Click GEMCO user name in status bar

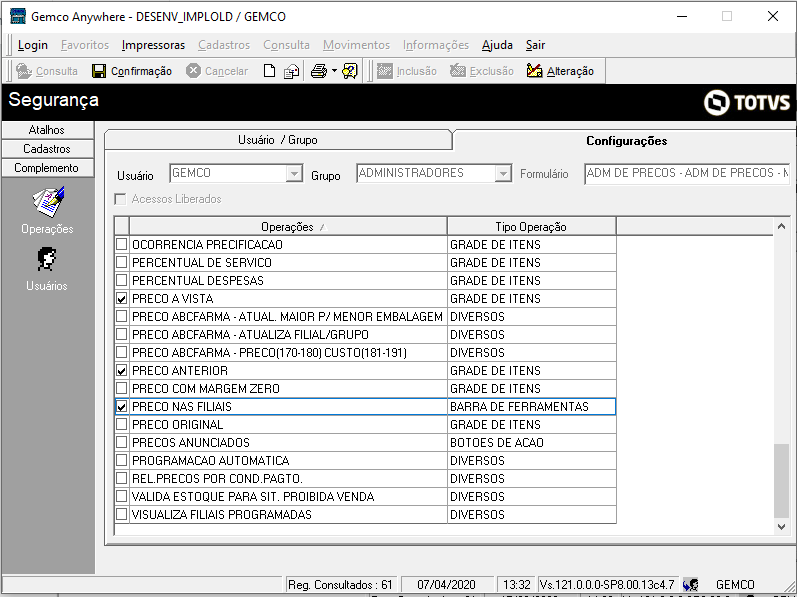pos(735,585)
